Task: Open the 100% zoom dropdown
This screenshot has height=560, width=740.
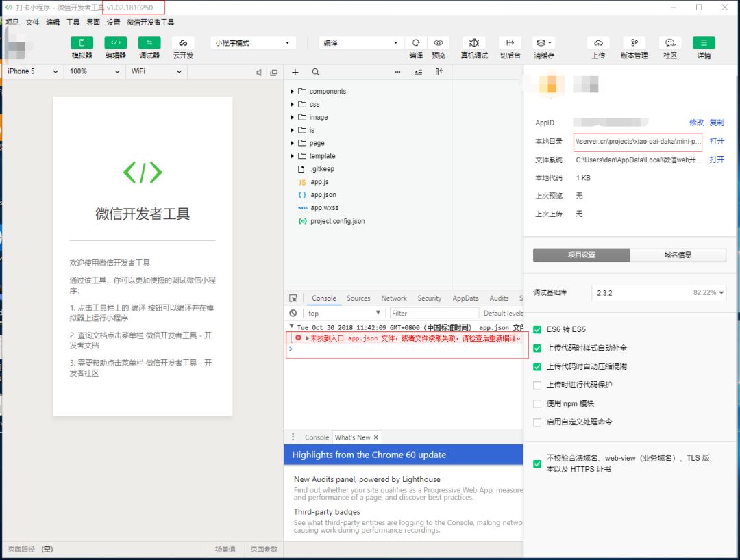Action: 95,72
